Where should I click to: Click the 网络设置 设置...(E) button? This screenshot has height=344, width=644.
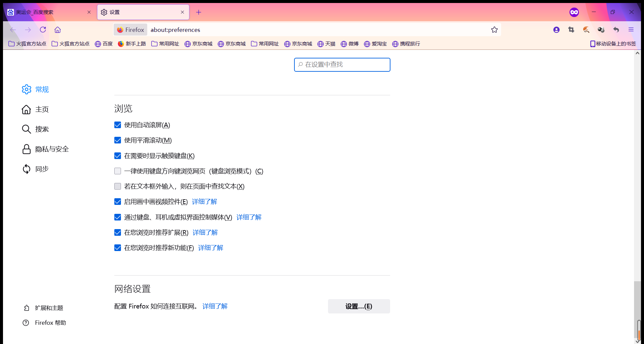359,306
